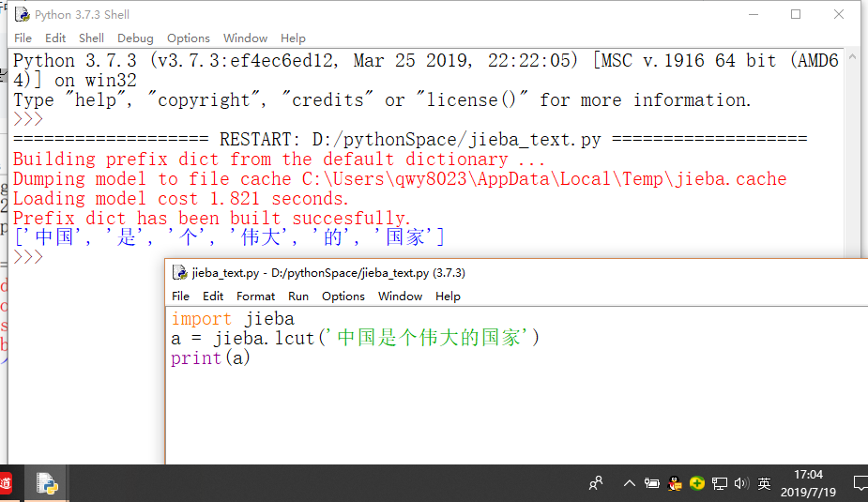Click 'Prefix dict has been built' line
Screen dimensions: 868x502
[211, 218]
